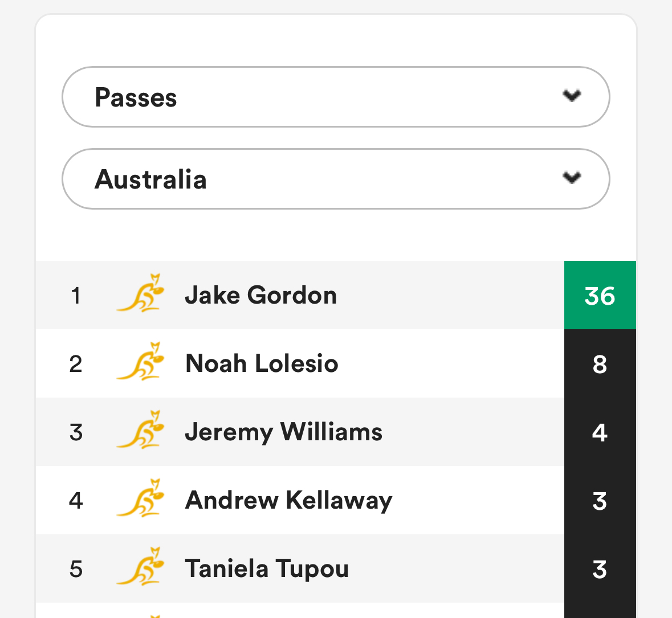
Task: Click the Wallabies logo beside Noah Lolesio
Action: click(x=141, y=362)
